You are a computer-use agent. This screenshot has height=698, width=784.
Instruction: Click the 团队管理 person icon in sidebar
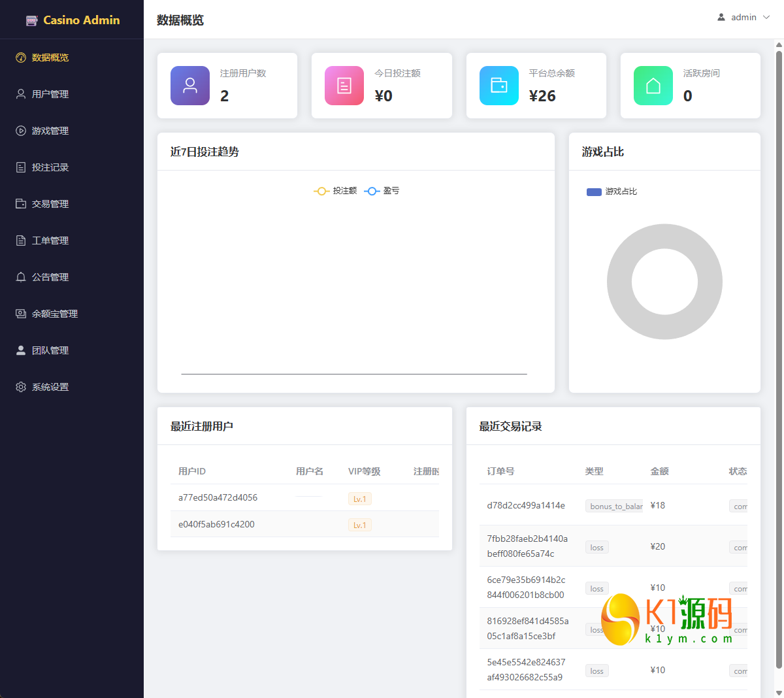coord(21,350)
